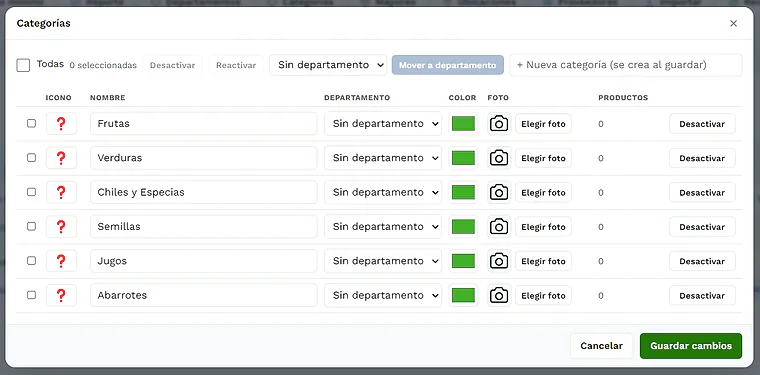This screenshot has width=760, height=375.
Task: Select the Verduras row checkbox
Action: click(x=32, y=158)
